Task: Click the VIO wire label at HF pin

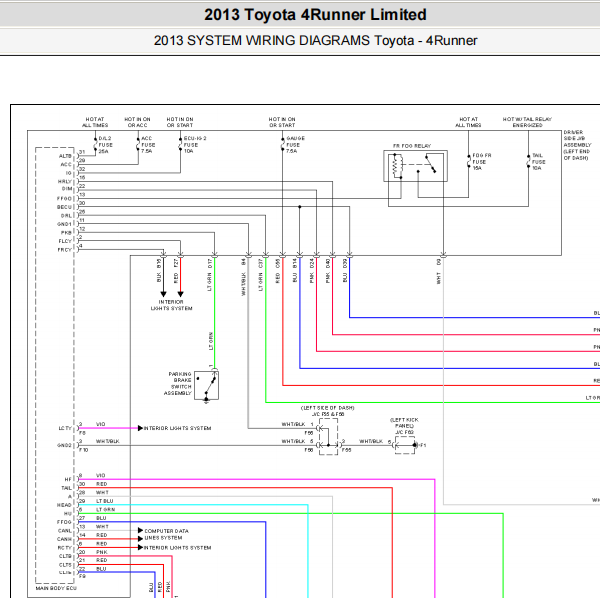Action: 101,475
